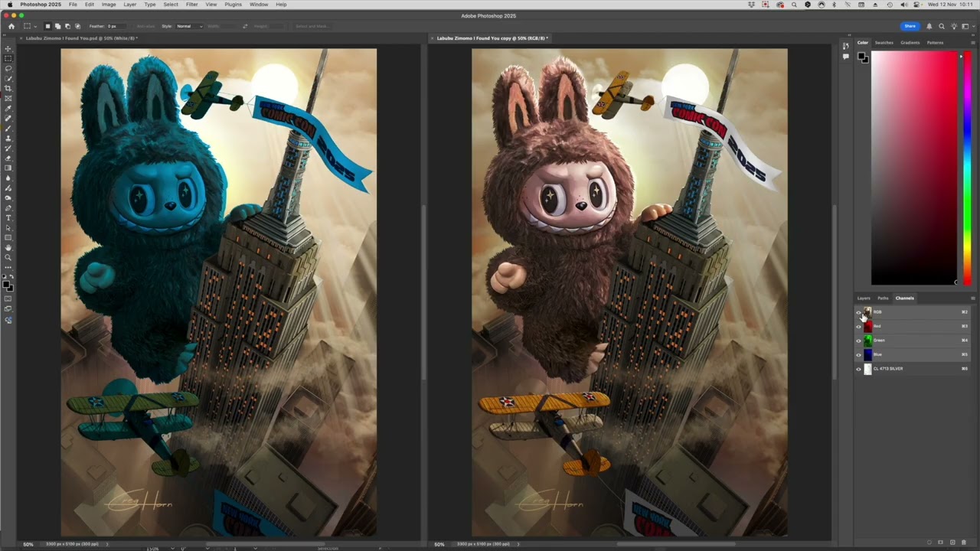Expand the right document status bar arrow

(x=518, y=544)
